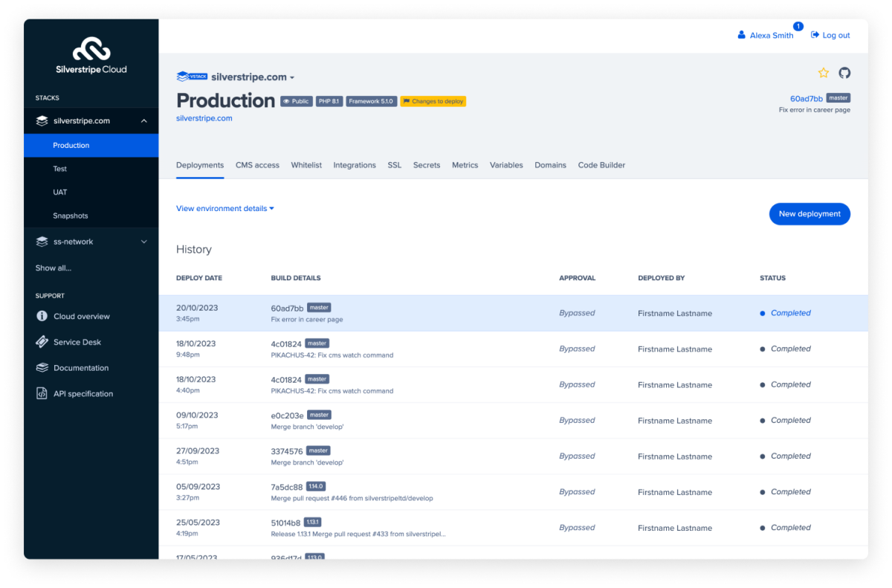Click the star favourite icon

824,73
